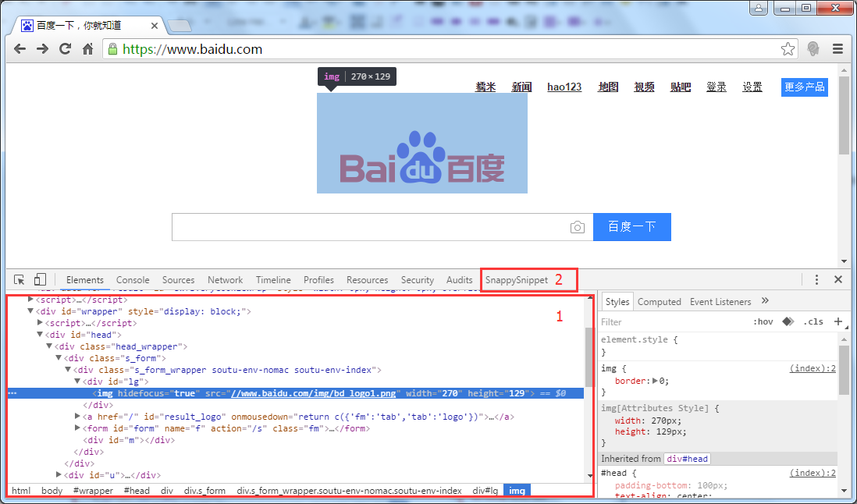857x504 pixels.
Task: Add a new style rule with plus icon
Action: [x=837, y=321]
